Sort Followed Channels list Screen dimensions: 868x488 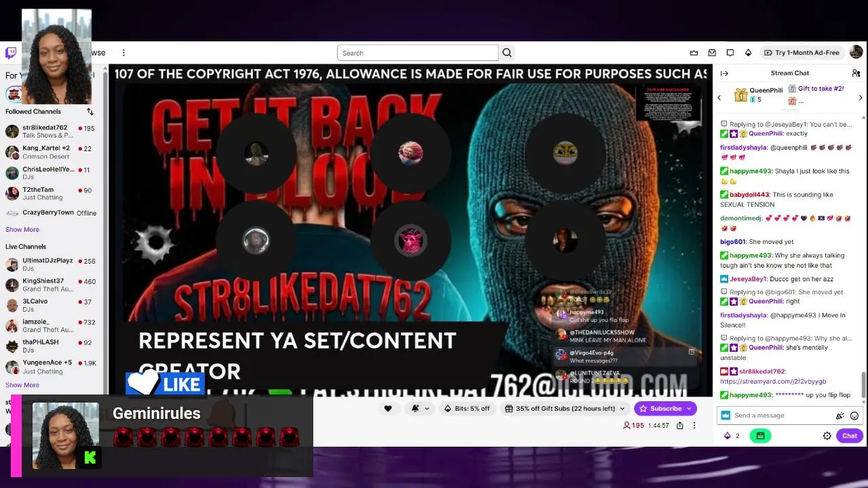pos(90,112)
